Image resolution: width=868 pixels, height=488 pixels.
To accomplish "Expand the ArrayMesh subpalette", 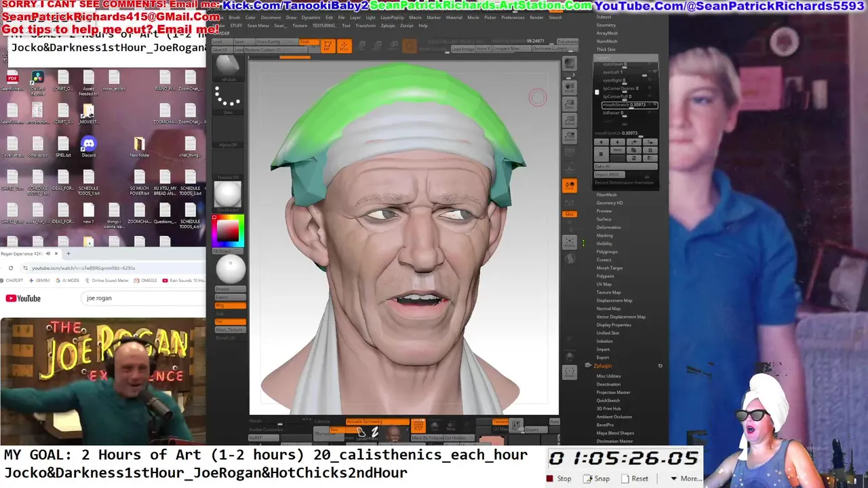I will [607, 33].
